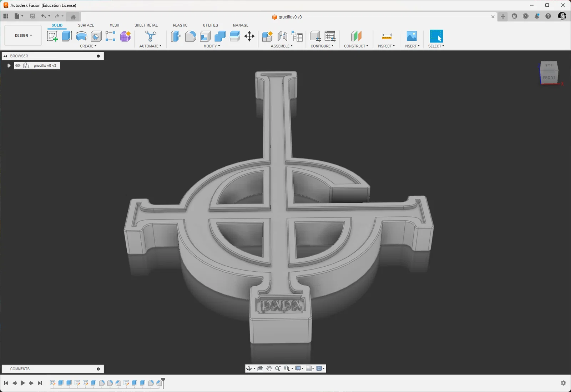This screenshot has width=571, height=392.
Task: Click the Measure ruler icon
Action: click(x=386, y=36)
